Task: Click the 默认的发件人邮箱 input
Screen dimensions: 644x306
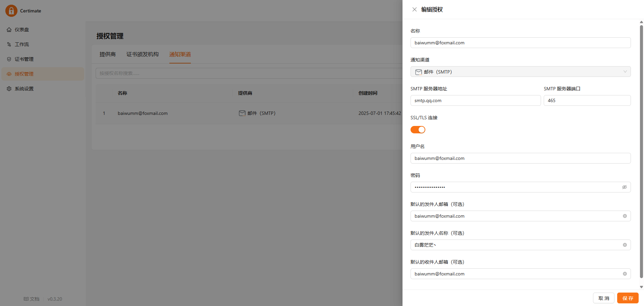Action: coord(521,216)
